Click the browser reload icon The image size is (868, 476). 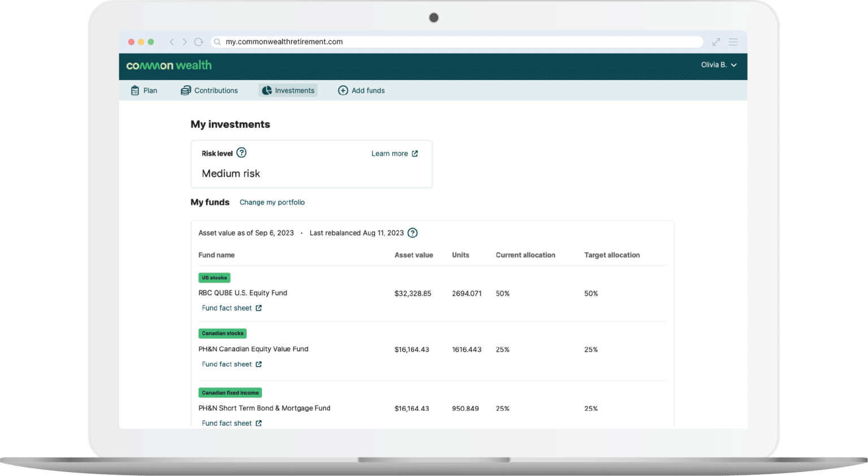[198, 42]
